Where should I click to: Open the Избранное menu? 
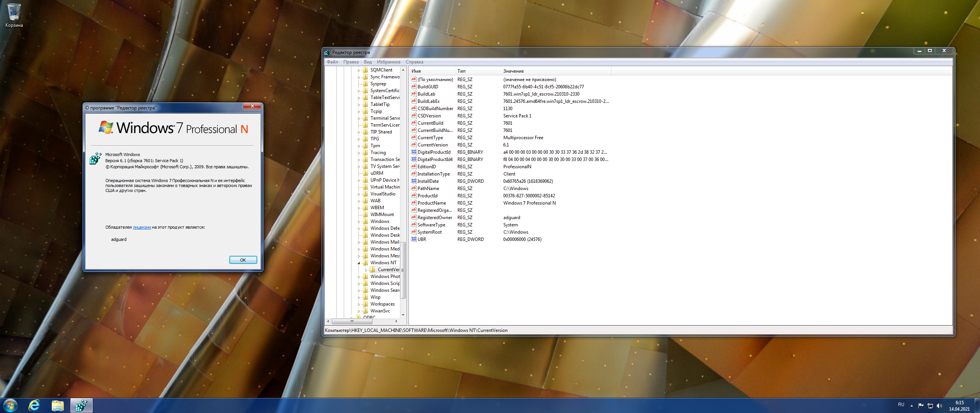pos(389,62)
